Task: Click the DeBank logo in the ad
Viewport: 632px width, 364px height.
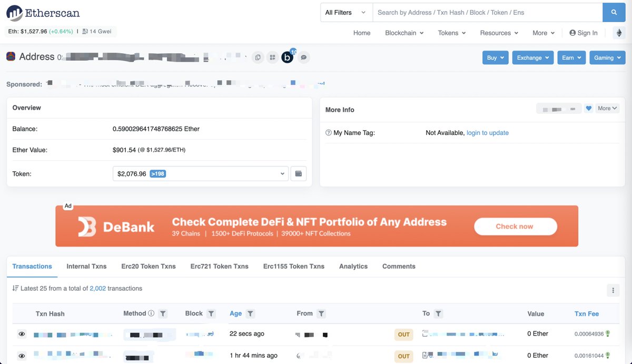Action: point(116,227)
